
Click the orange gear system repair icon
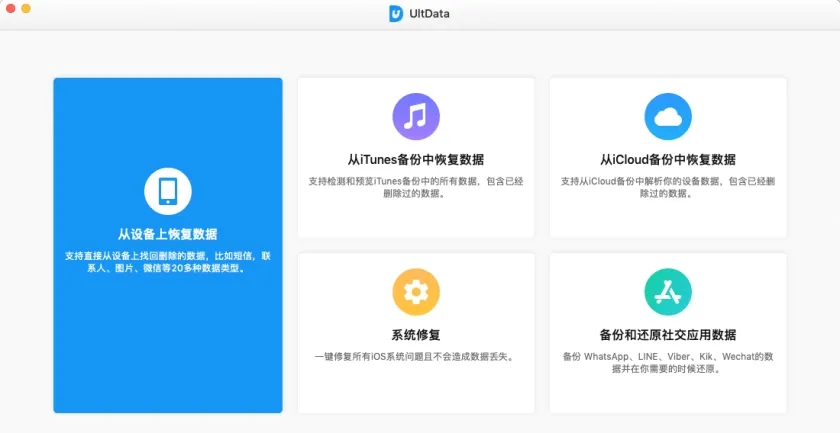(416, 291)
